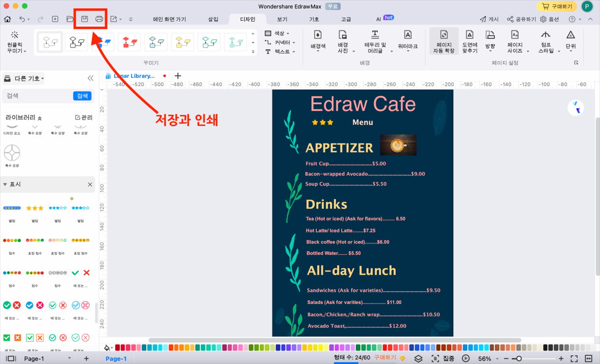Click 도면에 맞추기 fit to drawing
Screen dimensions: 600x364
(x=469, y=42)
